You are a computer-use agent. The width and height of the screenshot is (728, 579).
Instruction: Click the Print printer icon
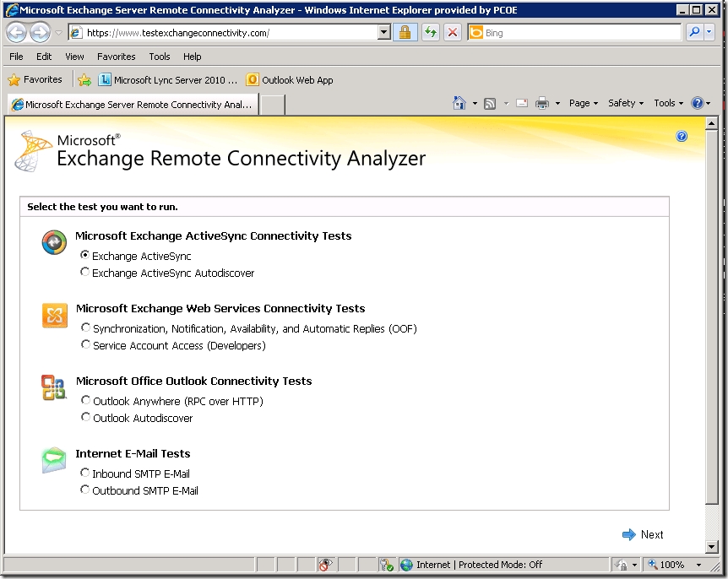tap(542, 103)
